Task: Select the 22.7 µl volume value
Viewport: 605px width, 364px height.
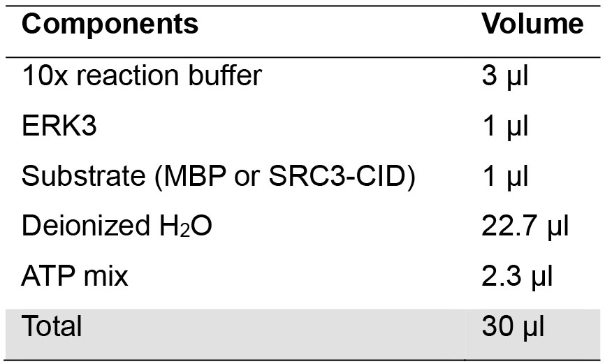Action: point(525,226)
